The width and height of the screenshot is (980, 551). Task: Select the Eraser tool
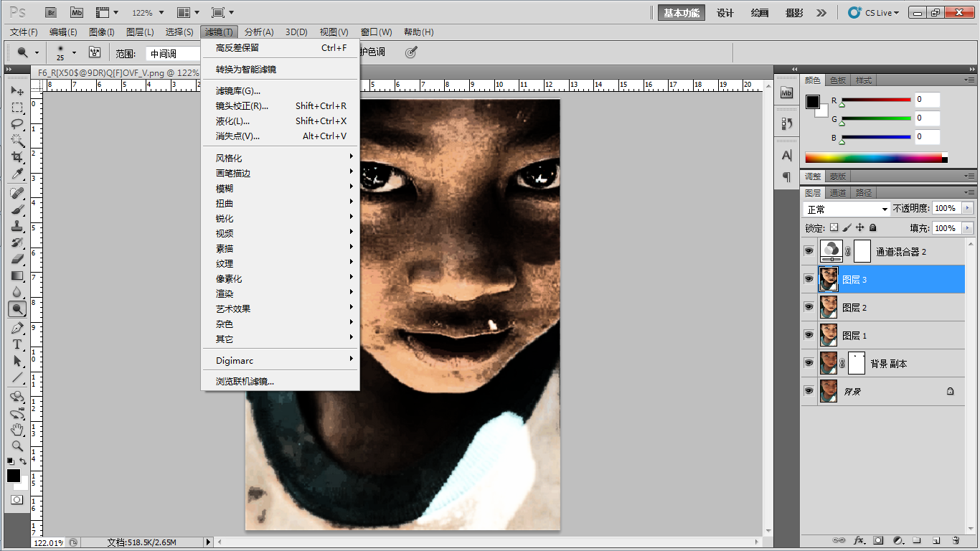17,259
